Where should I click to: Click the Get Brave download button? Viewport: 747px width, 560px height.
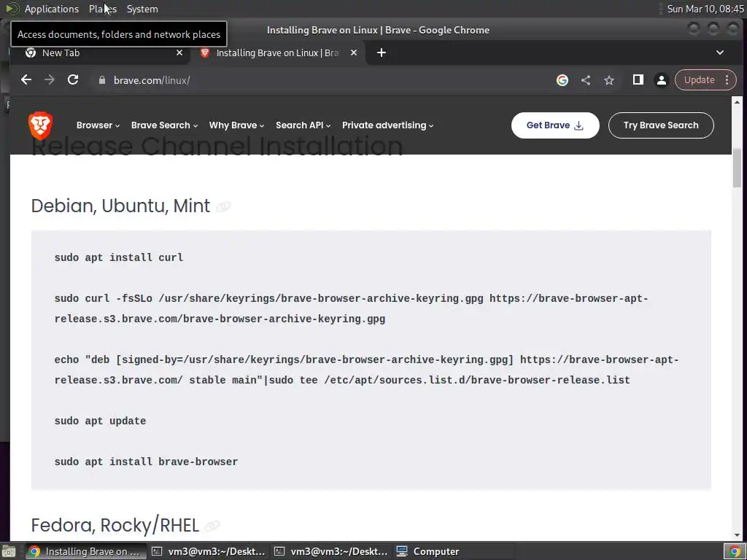[x=555, y=125]
